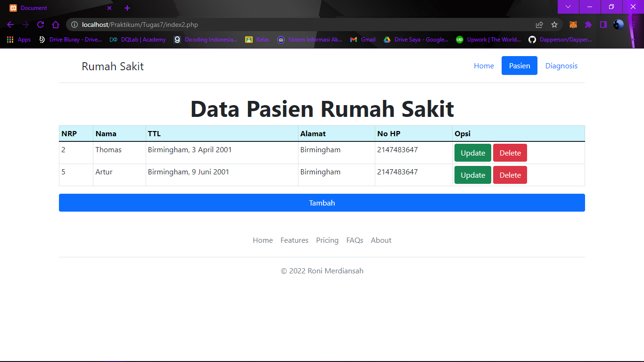The image size is (644, 362).
Task: Select the text "Birmingham, 3 April 2001"
Action: pos(190,150)
